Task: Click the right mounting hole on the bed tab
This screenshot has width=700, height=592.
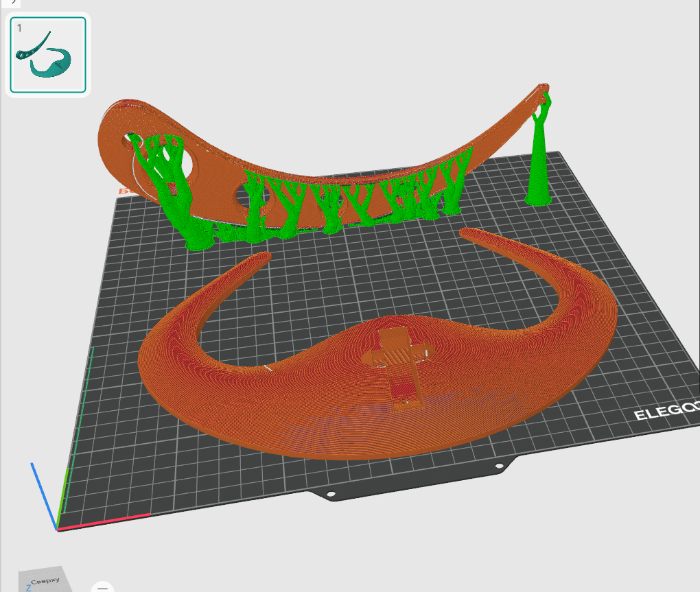Action: point(500,466)
